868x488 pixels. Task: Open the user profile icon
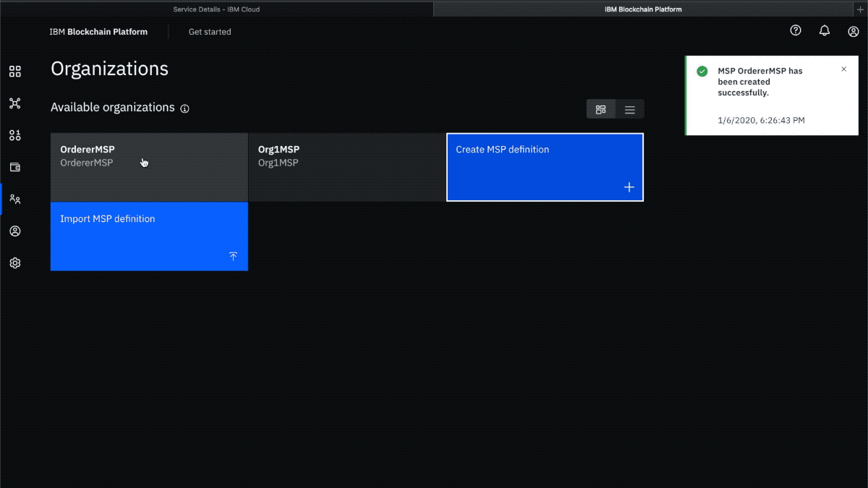pyautogui.click(x=854, y=31)
